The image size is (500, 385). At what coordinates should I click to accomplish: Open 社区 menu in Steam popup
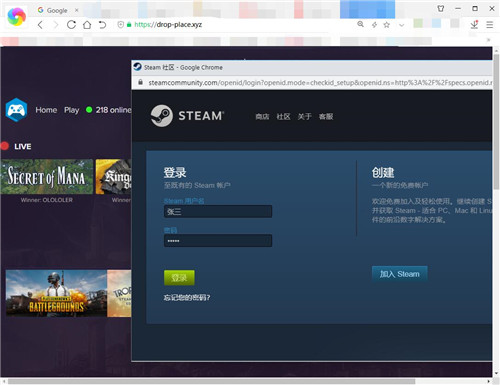(x=283, y=116)
